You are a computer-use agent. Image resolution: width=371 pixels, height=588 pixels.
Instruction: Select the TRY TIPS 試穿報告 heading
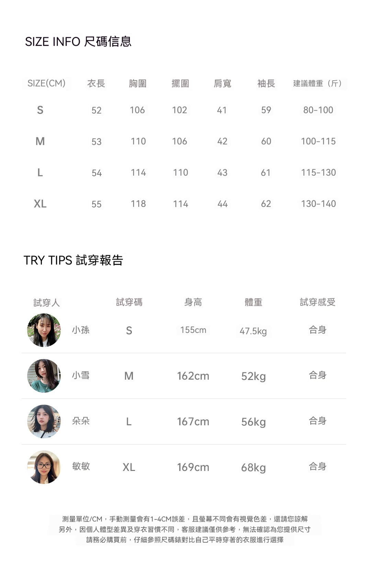pyautogui.click(x=73, y=260)
